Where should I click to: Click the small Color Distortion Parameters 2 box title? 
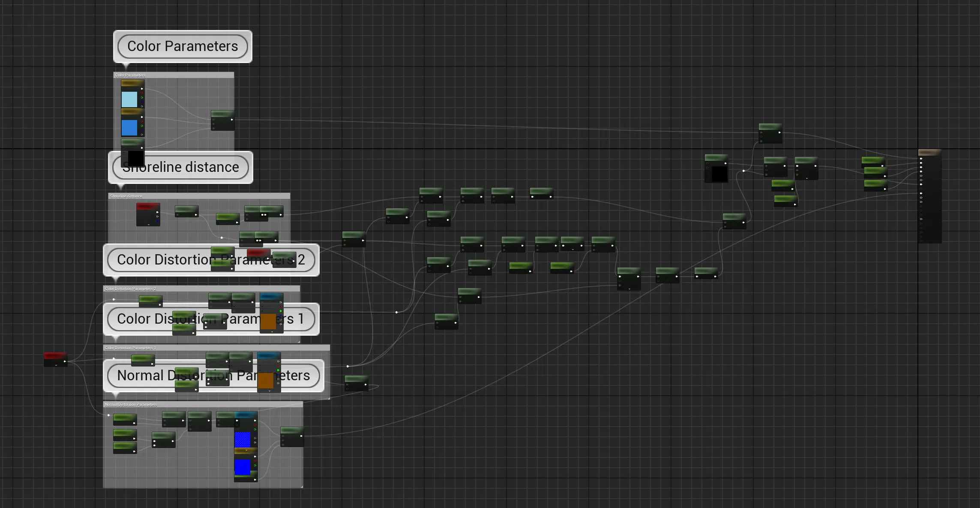(x=201, y=289)
